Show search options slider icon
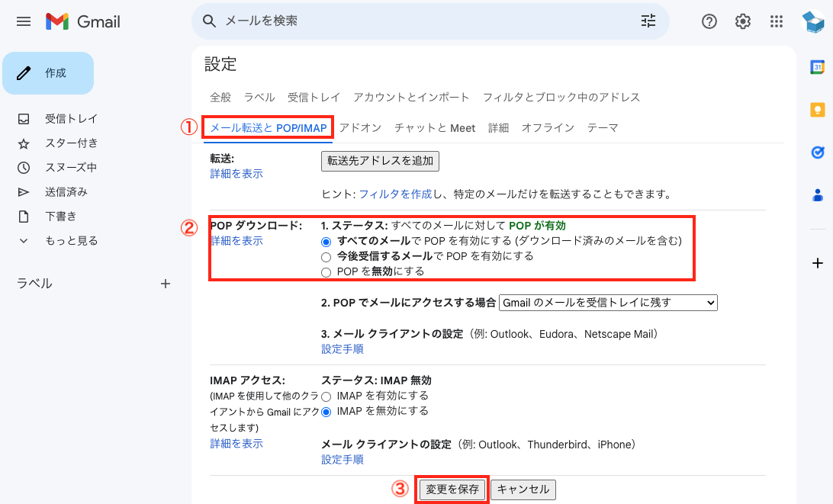This screenshot has height=504, width=833. coord(648,21)
